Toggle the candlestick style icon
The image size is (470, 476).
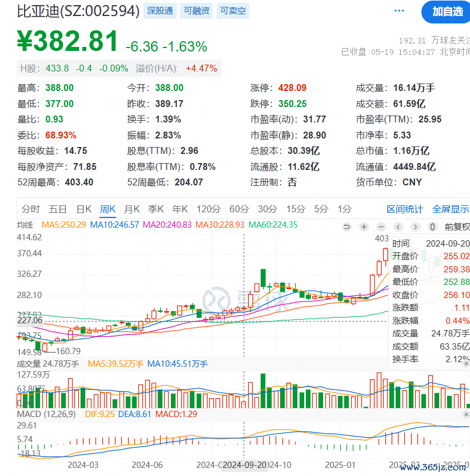tap(432, 227)
